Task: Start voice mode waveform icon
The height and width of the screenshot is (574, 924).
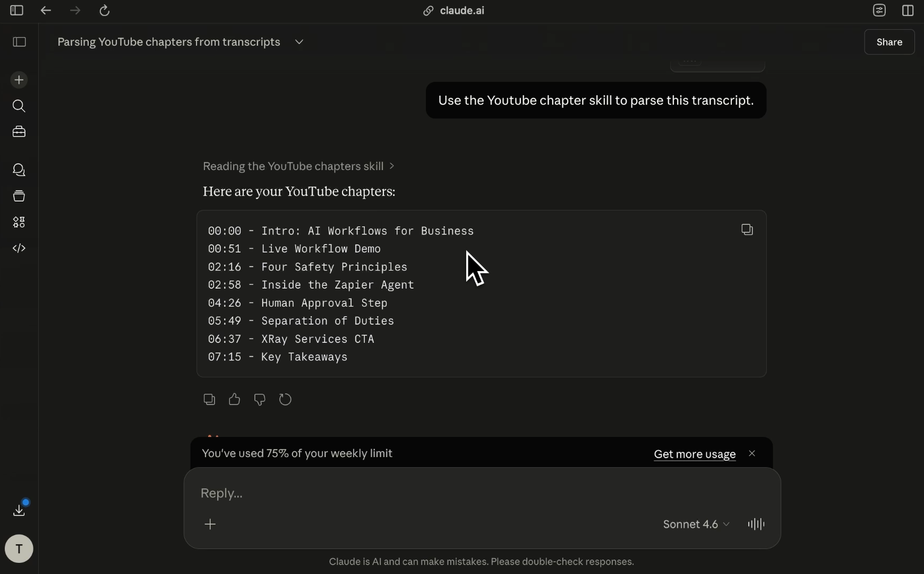Action: (756, 525)
